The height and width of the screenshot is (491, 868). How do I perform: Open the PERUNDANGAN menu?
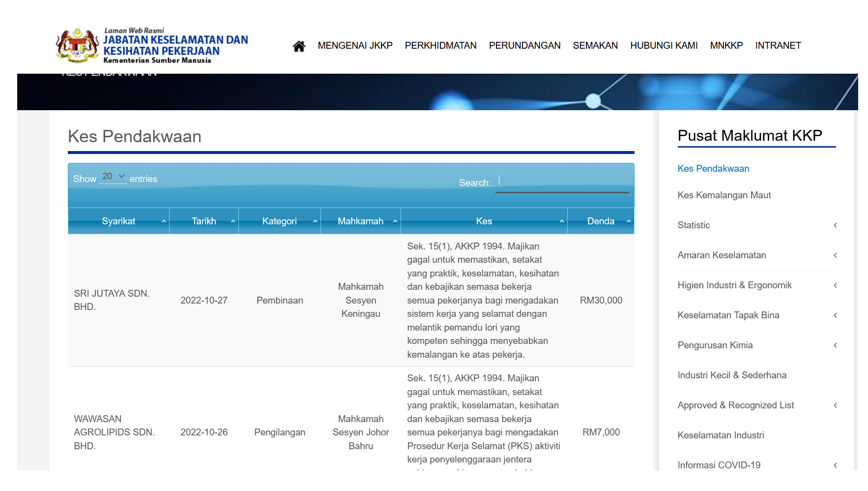click(x=524, y=46)
